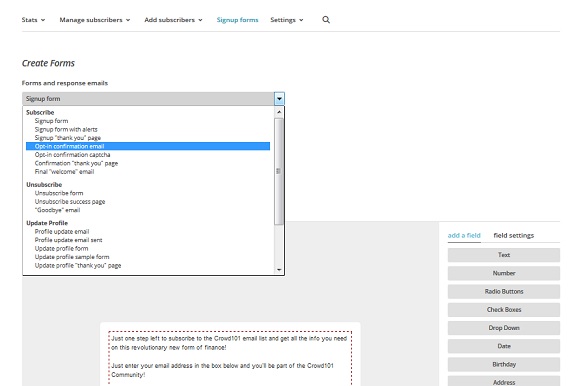Switch to the 'field settings' tab
The height and width of the screenshot is (386, 585).
pyautogui.click(x=514, y=235)
